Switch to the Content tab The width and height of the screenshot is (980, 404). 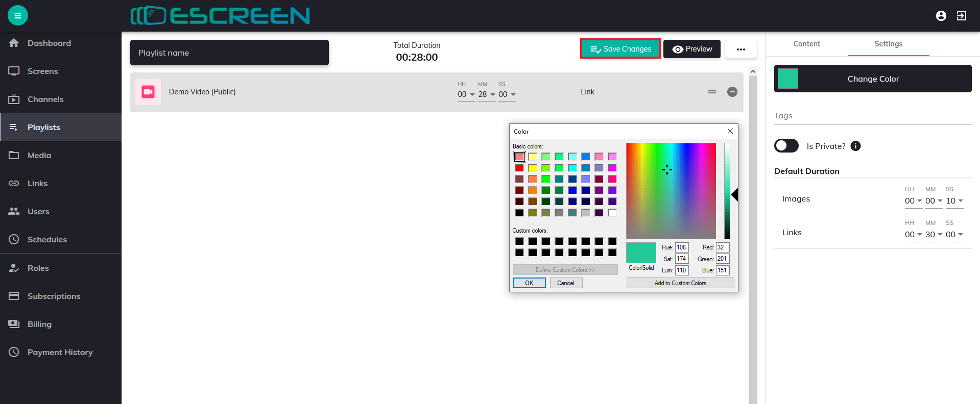806,44
